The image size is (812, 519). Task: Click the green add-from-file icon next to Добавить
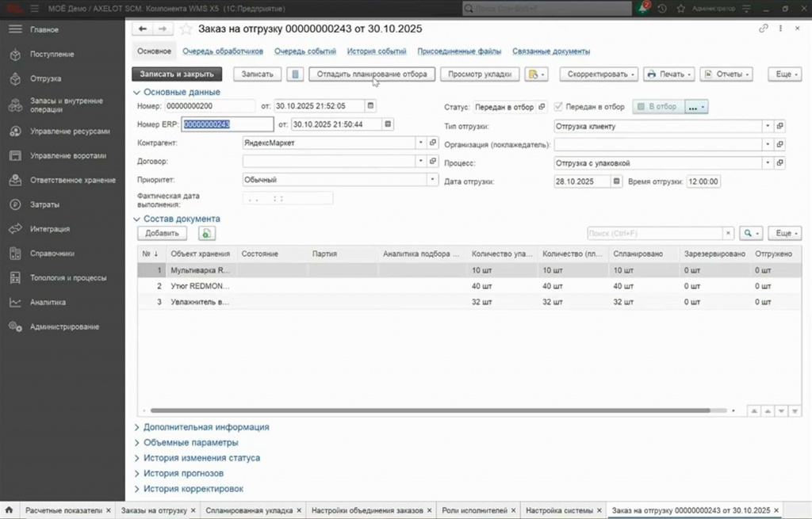tap(207, 234)
